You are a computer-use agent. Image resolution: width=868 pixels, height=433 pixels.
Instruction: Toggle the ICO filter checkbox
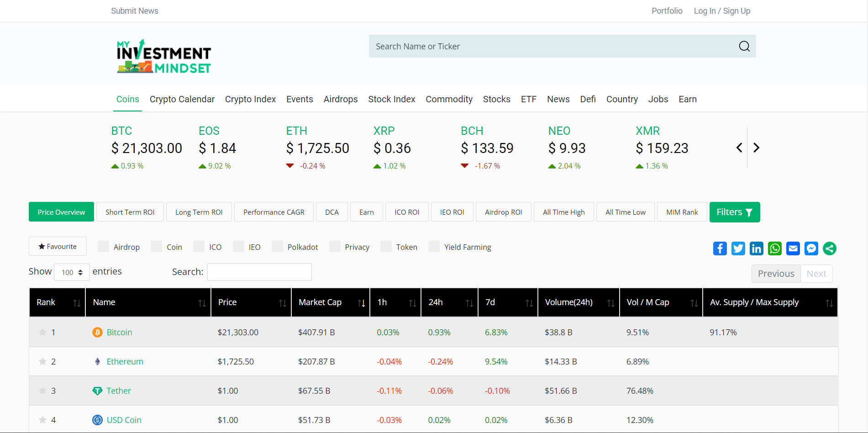pos(199,247)
